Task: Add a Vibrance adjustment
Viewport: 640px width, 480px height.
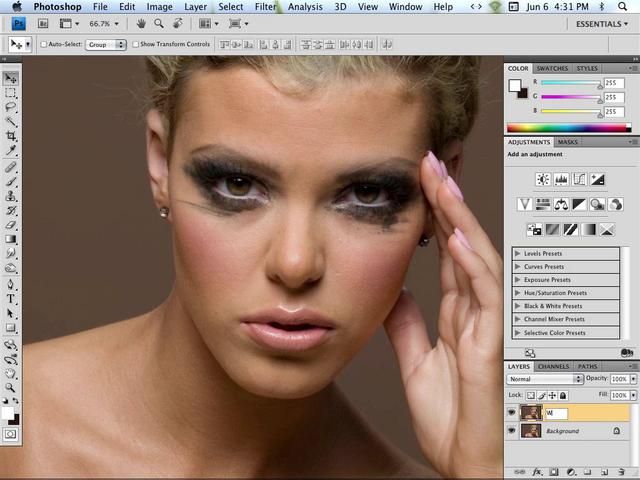Action: click(524, 204)
